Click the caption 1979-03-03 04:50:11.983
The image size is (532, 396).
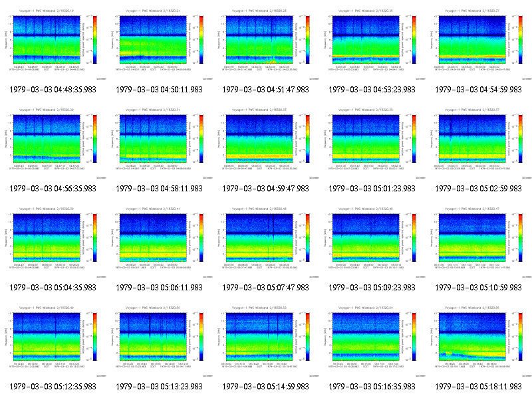(159, 90)
